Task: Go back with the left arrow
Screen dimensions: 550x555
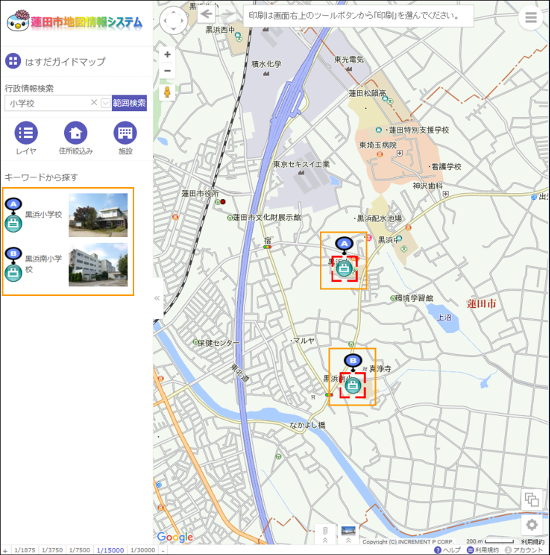Action: click(206, 14)
